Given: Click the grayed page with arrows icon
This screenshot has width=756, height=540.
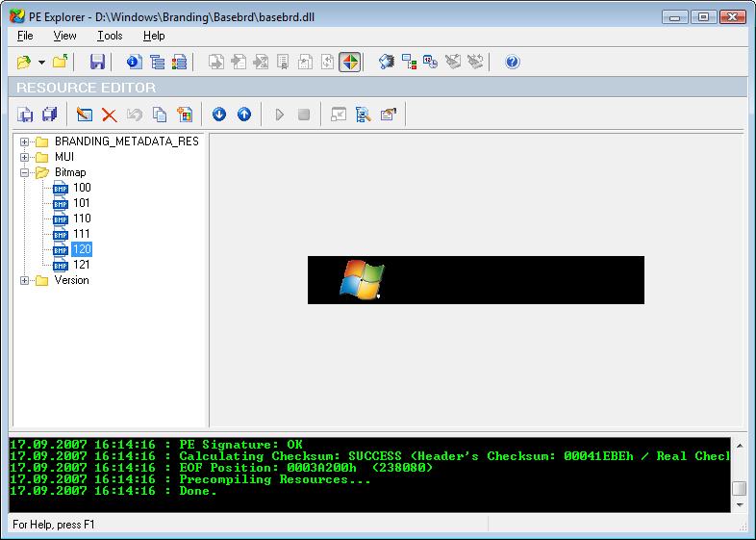Looking at the screenshot, I should 327,62.
